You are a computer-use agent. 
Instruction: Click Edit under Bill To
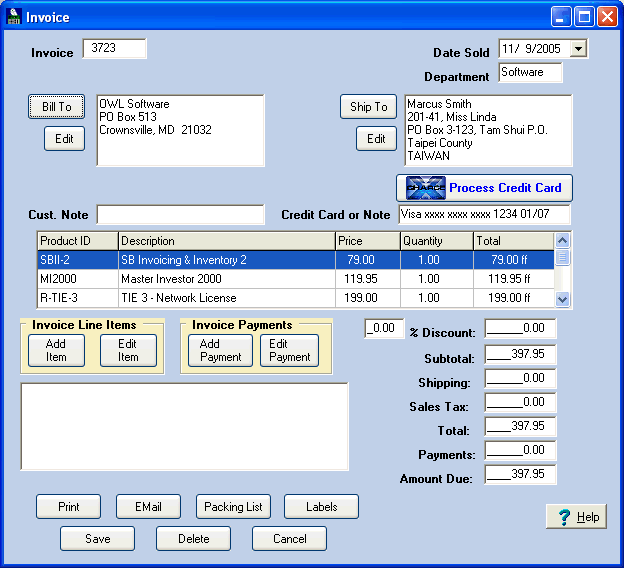[x=64, y=139]
